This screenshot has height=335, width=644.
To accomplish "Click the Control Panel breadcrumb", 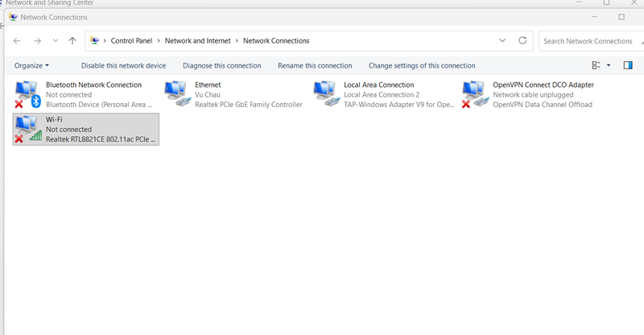I will point(131,41).
